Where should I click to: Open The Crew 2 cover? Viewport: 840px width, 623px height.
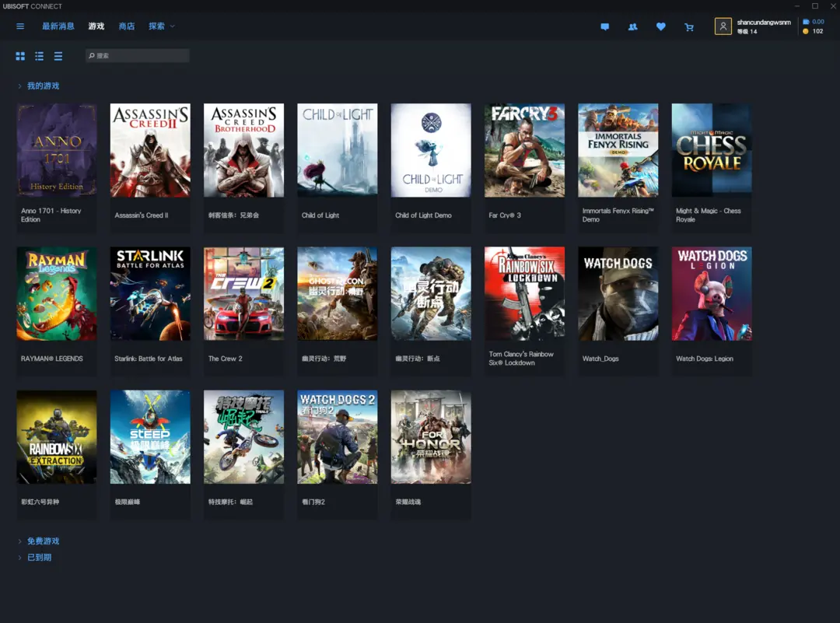243,293
